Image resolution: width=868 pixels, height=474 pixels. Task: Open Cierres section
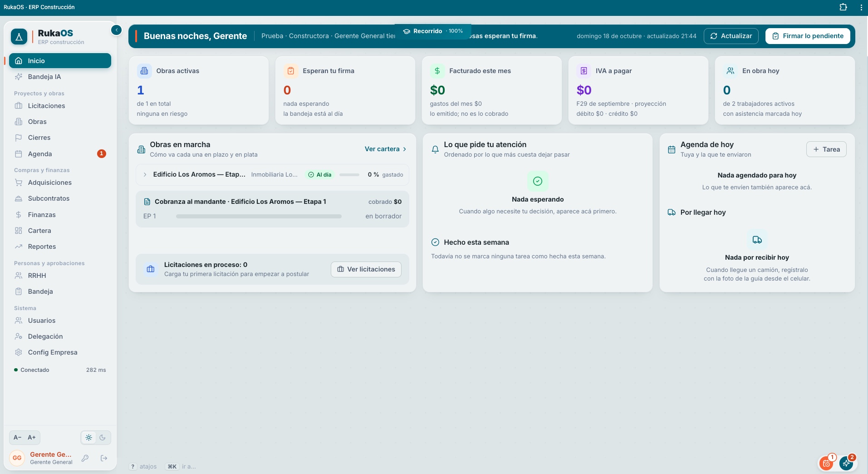point(60,138)
